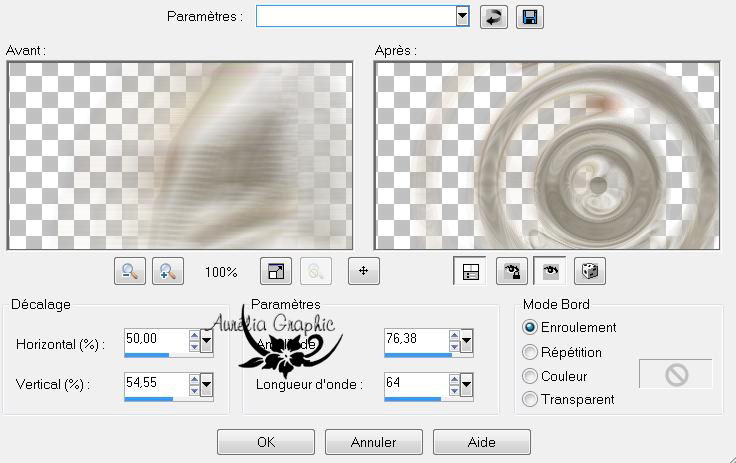Select the Répétition edge mode
This screenshot has width=736, height=463.
(530, 352)
